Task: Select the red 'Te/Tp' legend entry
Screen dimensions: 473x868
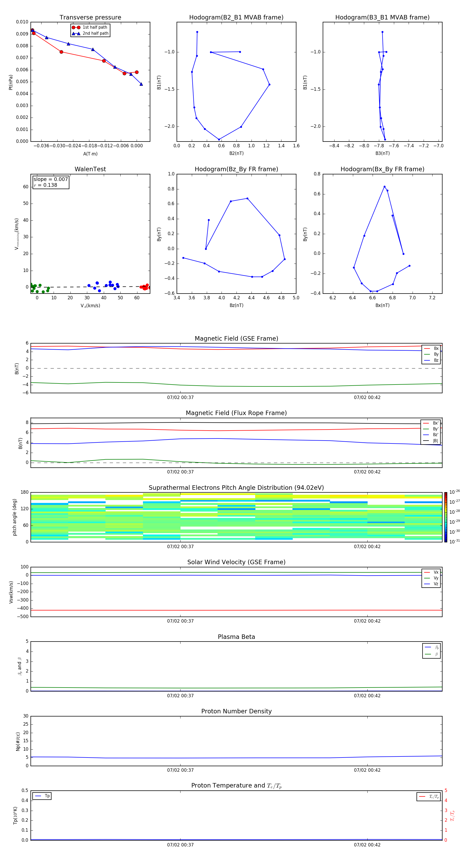Action: point(429,796)
